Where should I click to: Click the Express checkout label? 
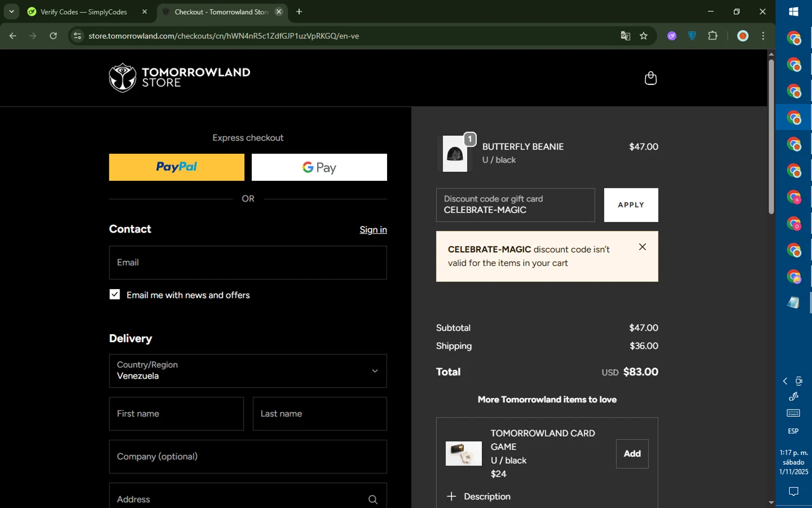(248, 138)
